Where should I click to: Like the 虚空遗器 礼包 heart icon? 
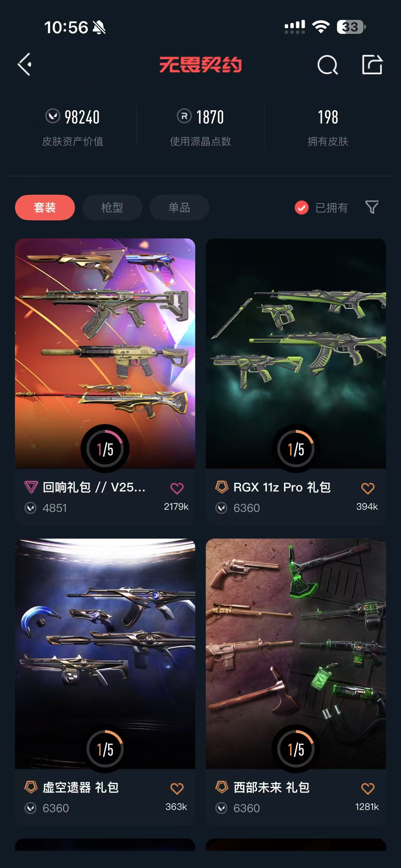[177, 789]
